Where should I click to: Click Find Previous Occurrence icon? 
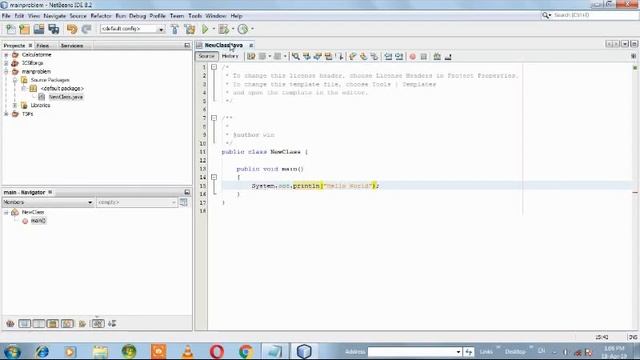[x=307, y=56]
